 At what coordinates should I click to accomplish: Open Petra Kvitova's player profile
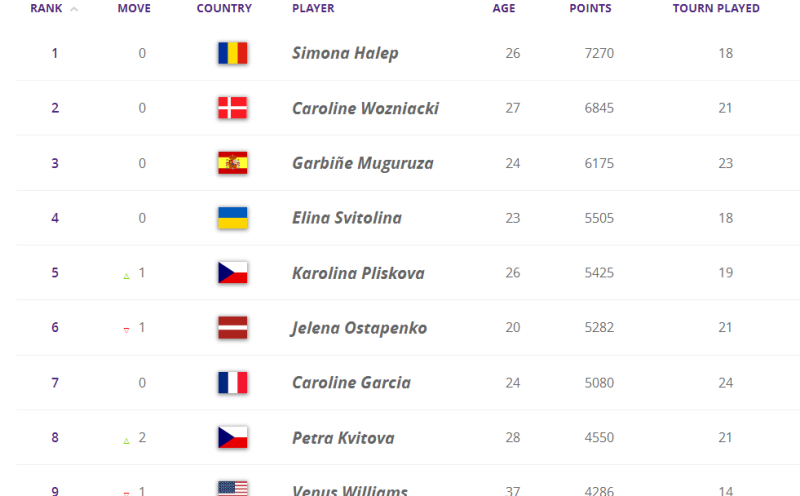click(x=343, y=438)
